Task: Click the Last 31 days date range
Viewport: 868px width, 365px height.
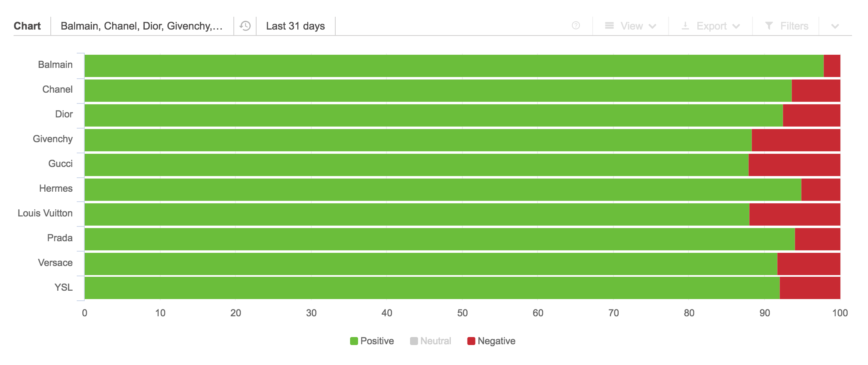Action: point(295,26)
